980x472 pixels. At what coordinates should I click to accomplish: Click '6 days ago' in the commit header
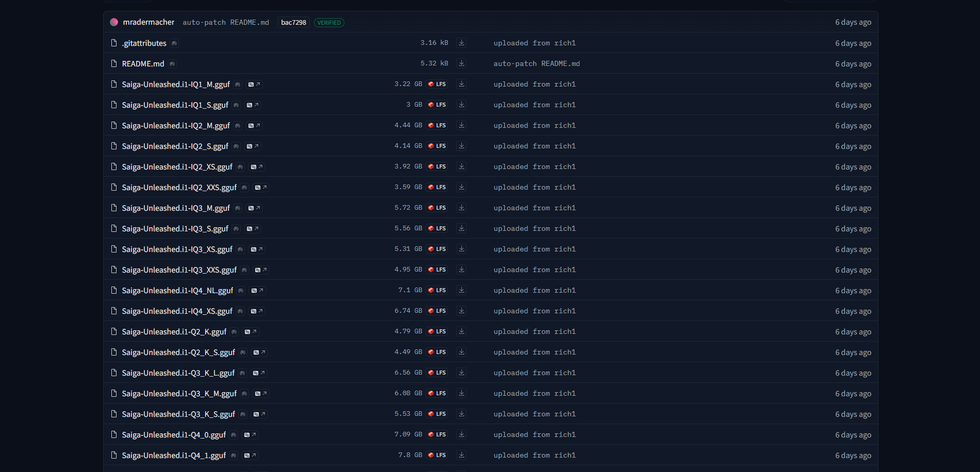pos(853,22)
